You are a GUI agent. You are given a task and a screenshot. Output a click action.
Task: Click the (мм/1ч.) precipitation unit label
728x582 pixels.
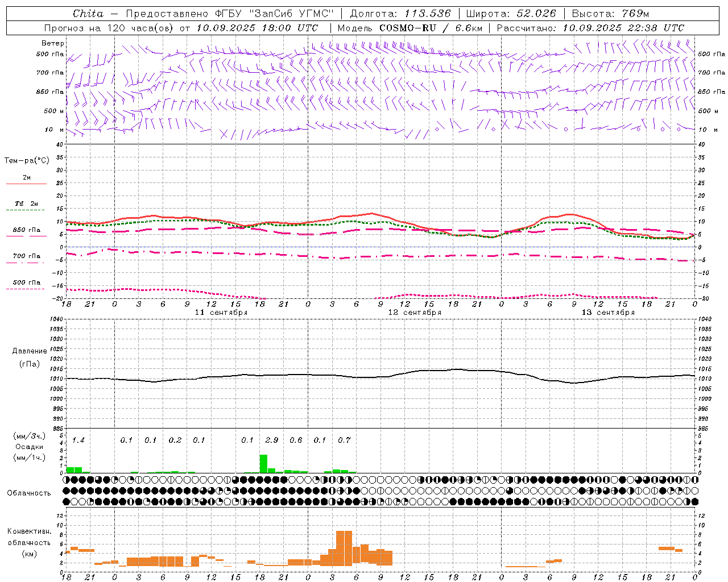(x=29, y=458)
